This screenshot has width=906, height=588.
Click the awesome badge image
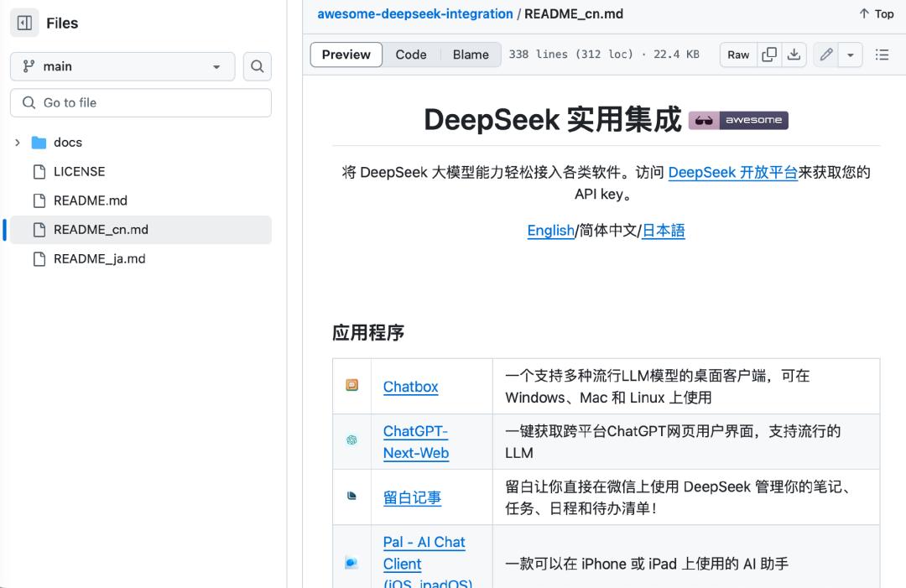[738, 120]
